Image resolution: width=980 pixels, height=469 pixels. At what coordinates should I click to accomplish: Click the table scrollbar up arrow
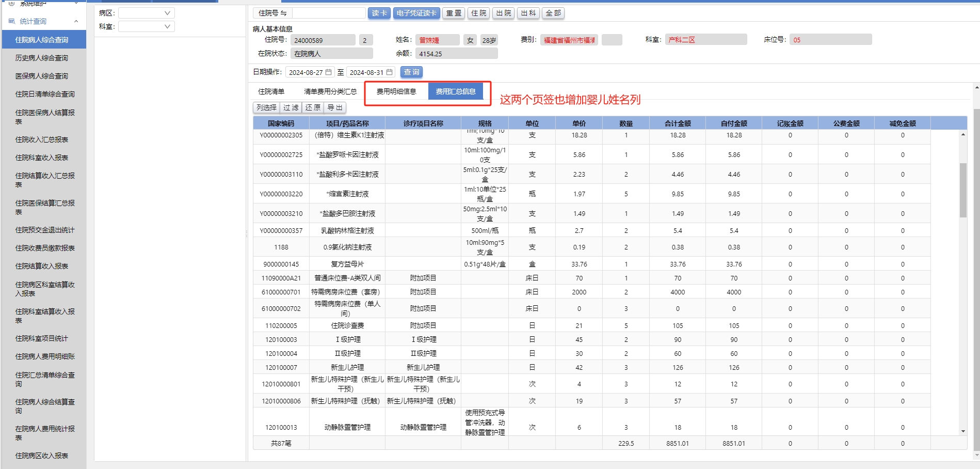coord(963,134)
